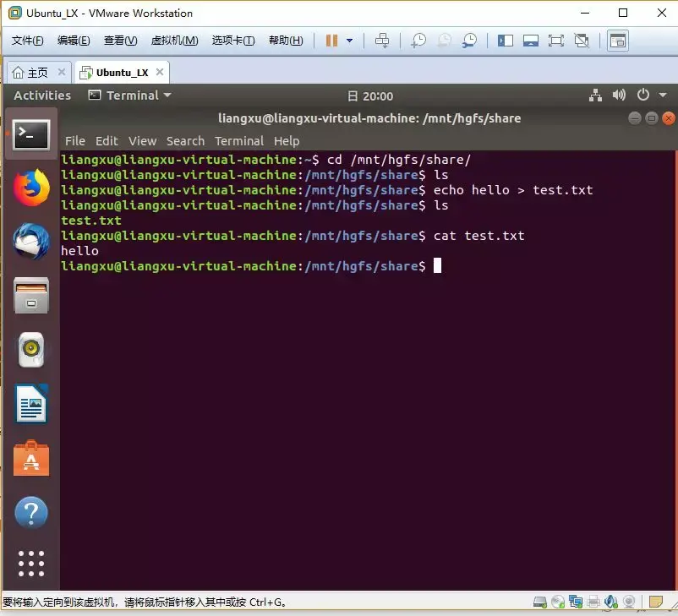Click the sound card status icon

[x=611, y=602]
